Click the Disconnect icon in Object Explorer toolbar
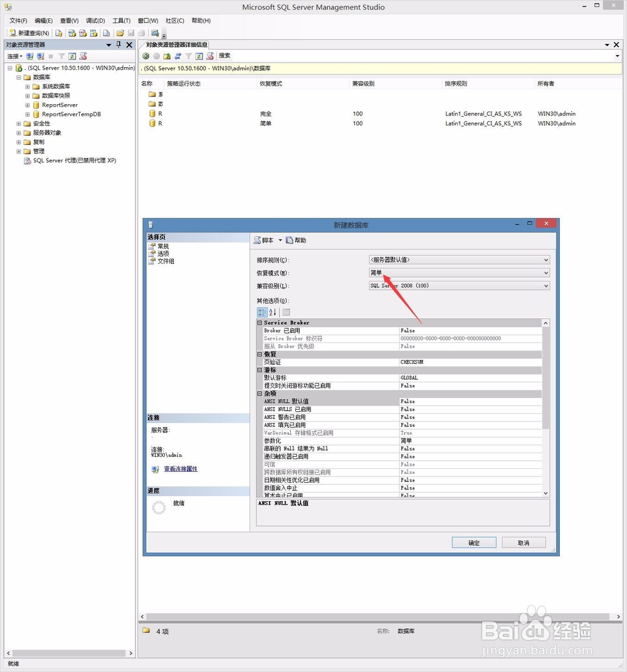 pyautogui.click(x=40, y=56)
